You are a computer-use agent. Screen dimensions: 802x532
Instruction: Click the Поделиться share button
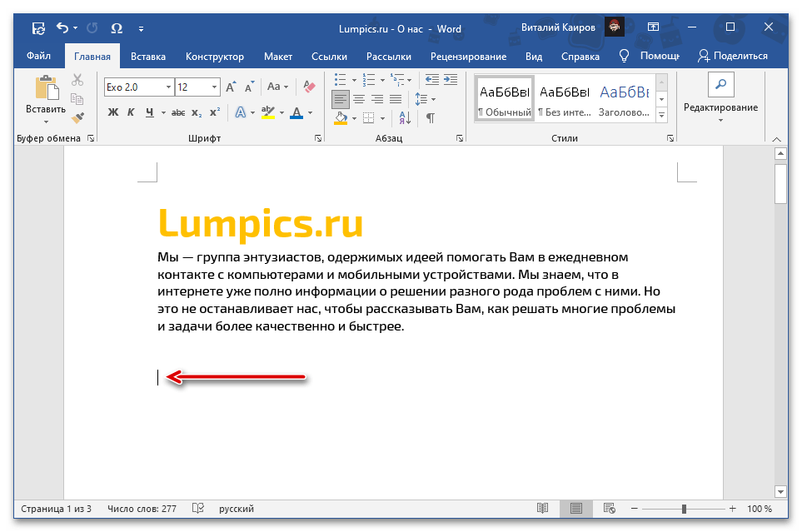pos(733,56)
